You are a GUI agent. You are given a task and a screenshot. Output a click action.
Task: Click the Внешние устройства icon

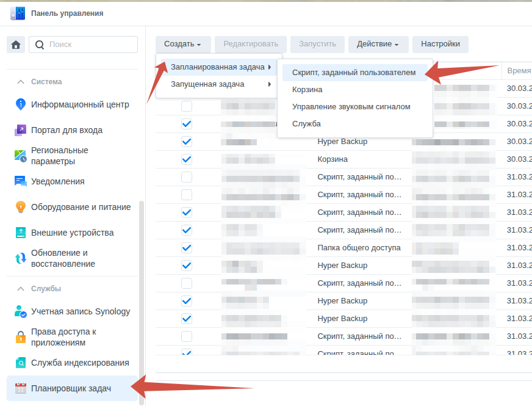click(x=21, y=233)
